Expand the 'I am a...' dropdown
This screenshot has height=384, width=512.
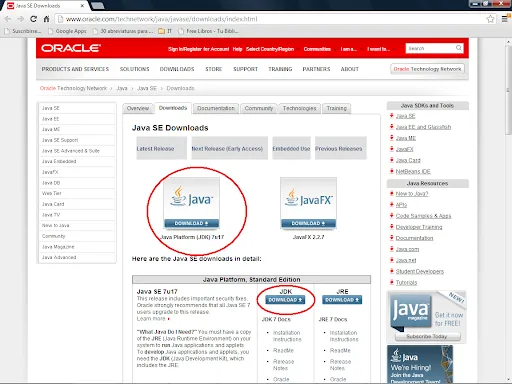click(350, 49)
